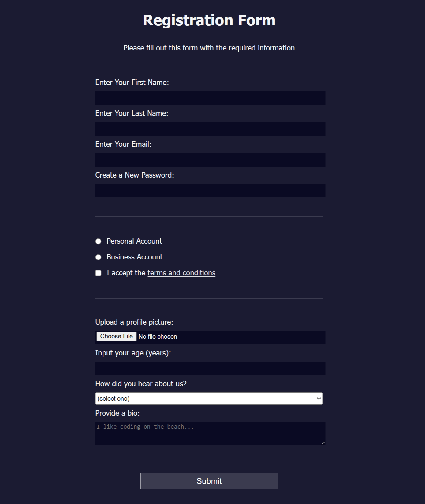Submit the registration form
This screenshot has width=425, height=504.
209,481
